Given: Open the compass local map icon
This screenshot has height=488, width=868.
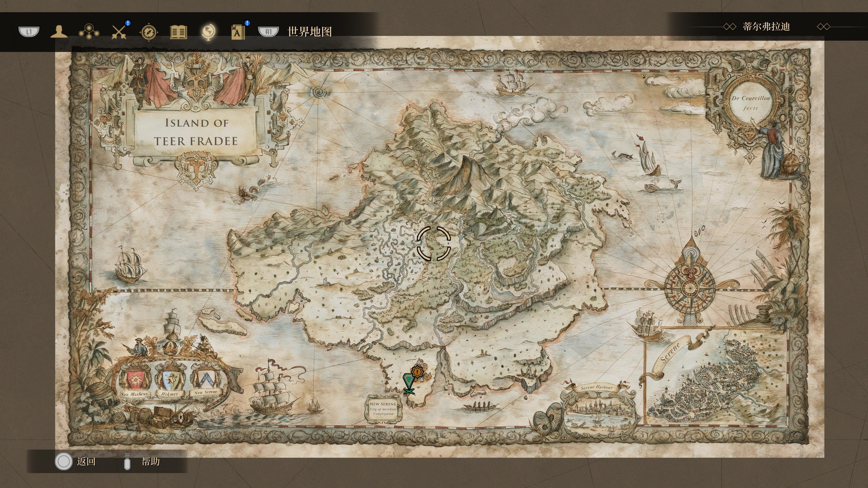Looking at the screenshot, I should [x=149, y=32].
